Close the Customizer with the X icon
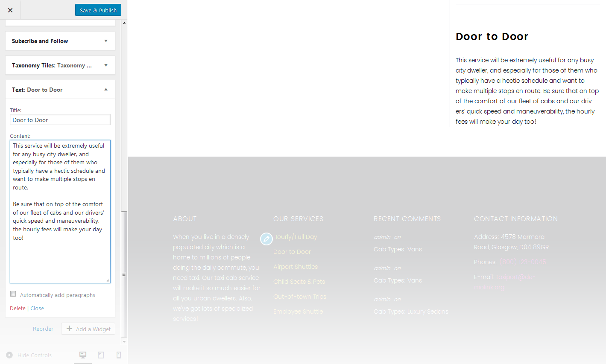 tap(10, 9)
